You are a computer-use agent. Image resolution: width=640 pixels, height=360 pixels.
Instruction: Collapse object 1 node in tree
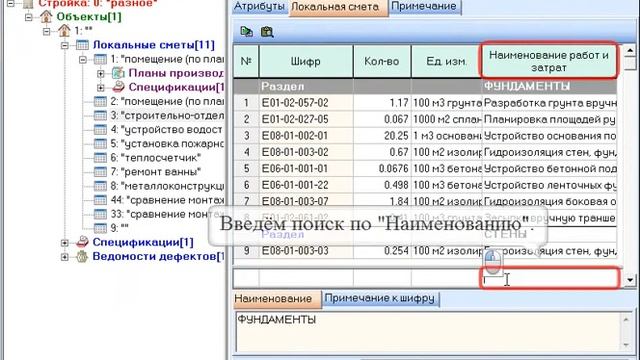click(47, 31)
